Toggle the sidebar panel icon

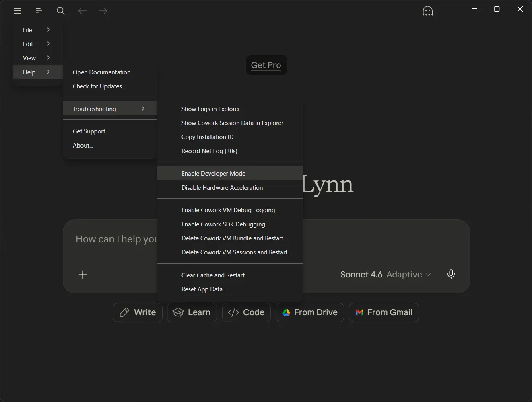coord(39,11)
